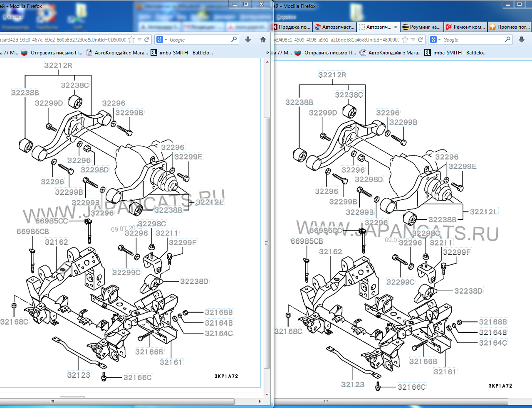Click search magnifier in left window's Google box
This screenshot has height=408, width=532.
click(234, 39)
